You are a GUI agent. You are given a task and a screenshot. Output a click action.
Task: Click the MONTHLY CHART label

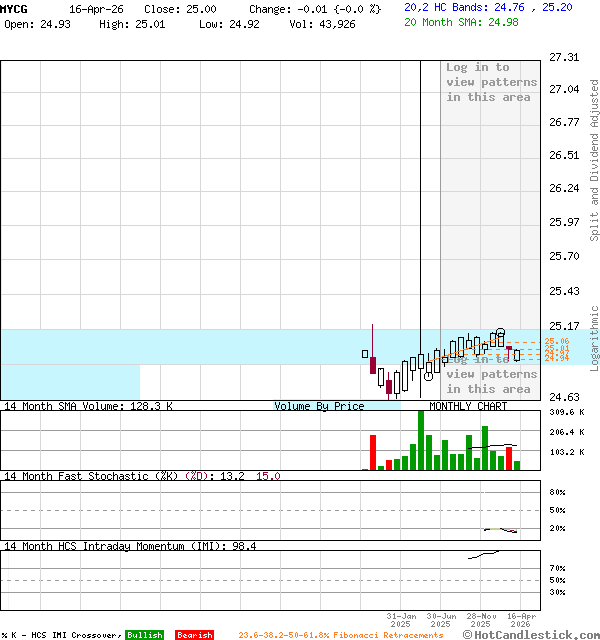[468, 406]
